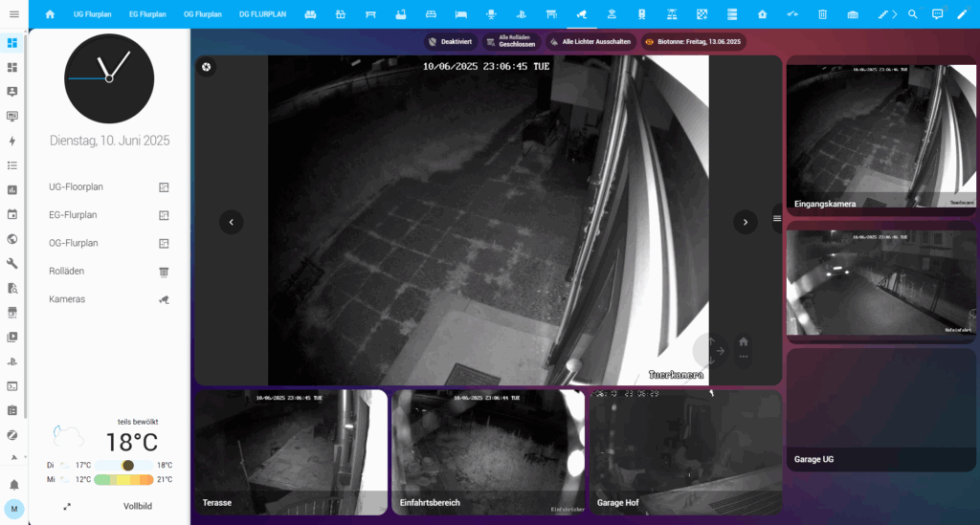This screenshot has height=525, width=980.
Task: Click the search magnifier icon
Action: click(912, 14)
